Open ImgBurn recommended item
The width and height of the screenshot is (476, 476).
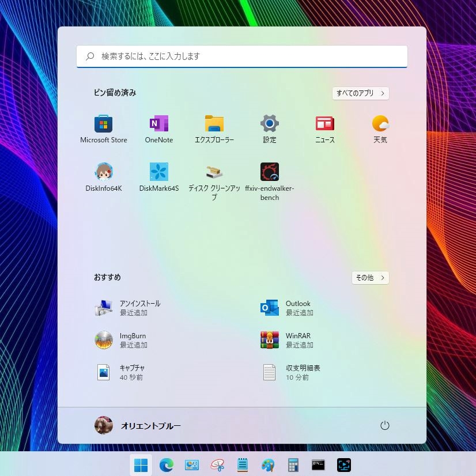(121, 340)
